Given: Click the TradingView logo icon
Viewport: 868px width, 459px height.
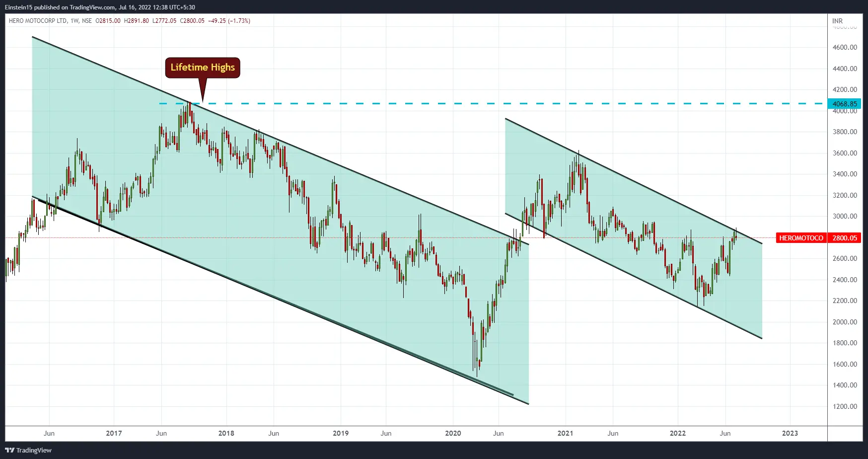Looking at the screenshot, I should coord(9,450).
